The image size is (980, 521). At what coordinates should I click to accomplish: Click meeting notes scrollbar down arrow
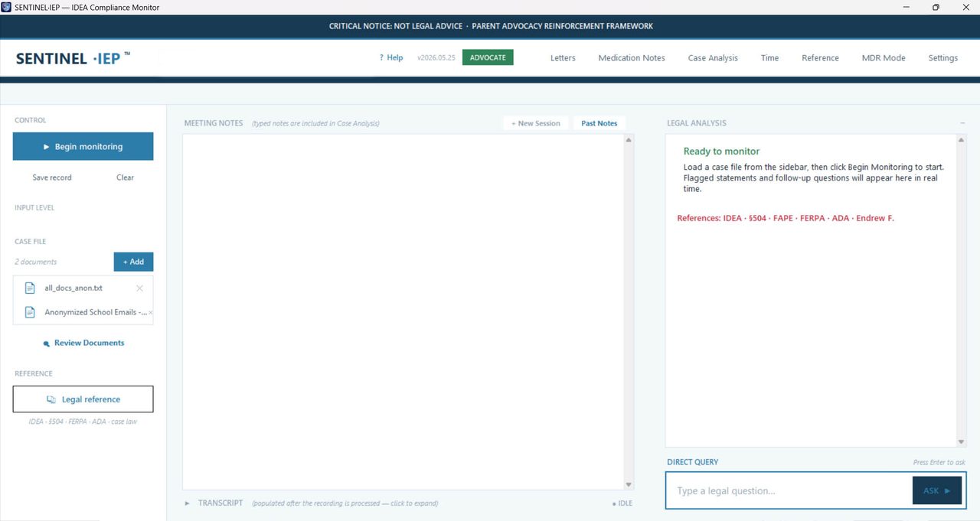click(629, 484)
